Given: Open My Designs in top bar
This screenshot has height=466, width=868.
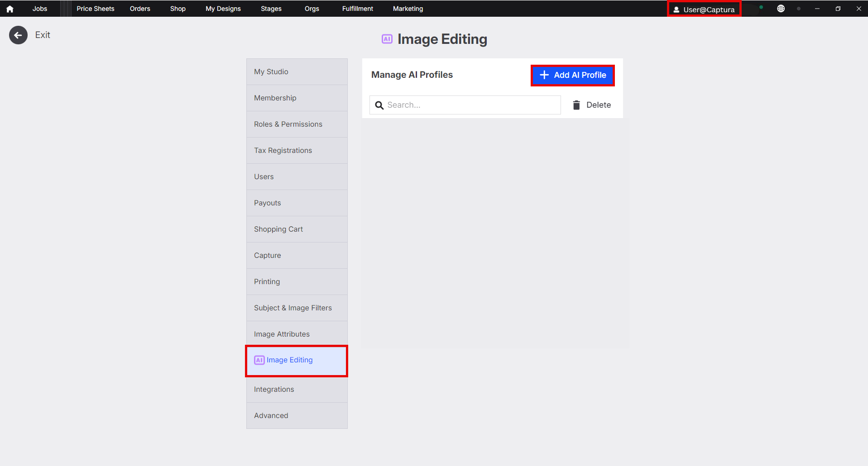Looking at the screenshot, I should [x=223, y=9].
